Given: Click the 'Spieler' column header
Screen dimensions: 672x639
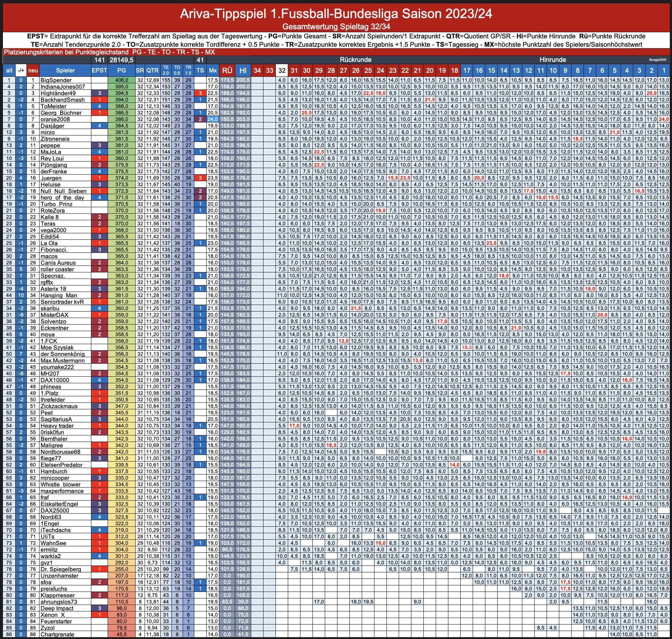Looking at the screenshot, I should [65, 70].
